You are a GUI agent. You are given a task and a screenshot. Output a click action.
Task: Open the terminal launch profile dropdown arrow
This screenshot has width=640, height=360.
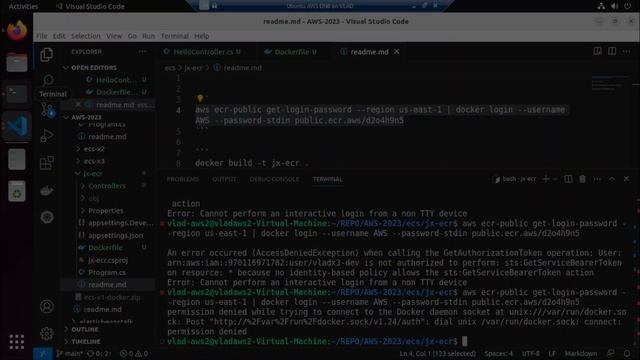coord(555,179)
